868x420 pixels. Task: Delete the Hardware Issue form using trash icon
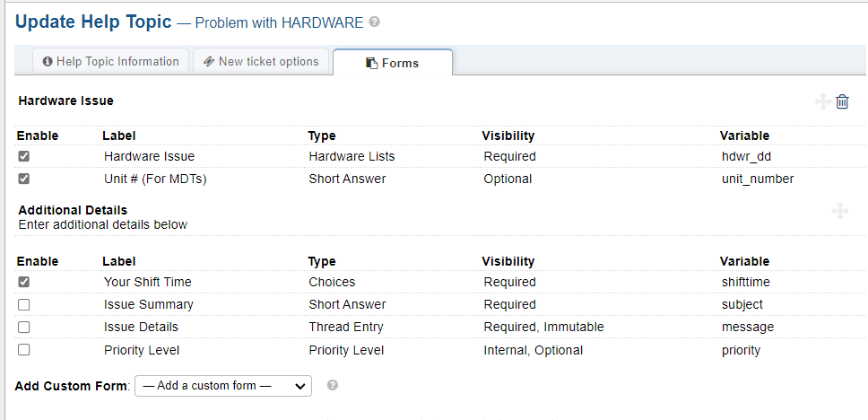click(x=842, y=102)
